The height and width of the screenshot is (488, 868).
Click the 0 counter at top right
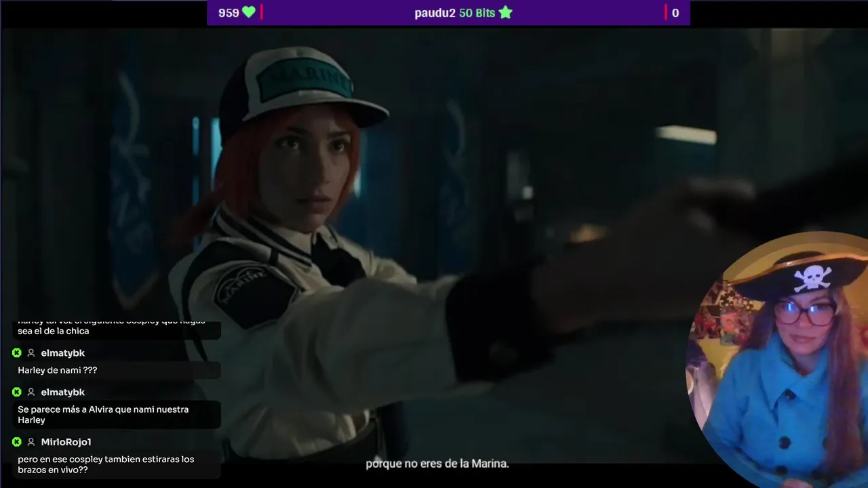point(675,13)
